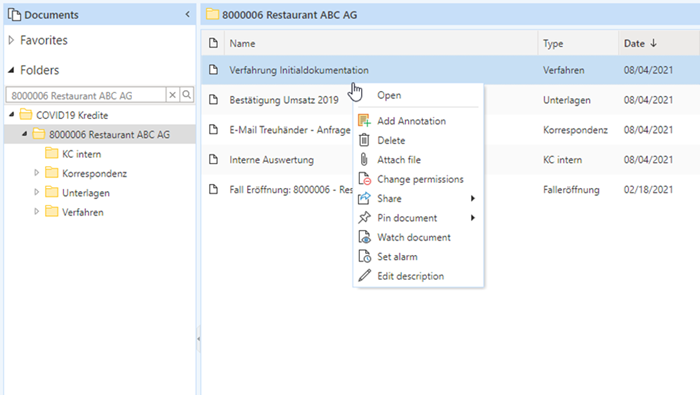Click the 02/18/2021 date cell
Image resolution: width=700 pixels, height=395 pixels.
(648, 190)
